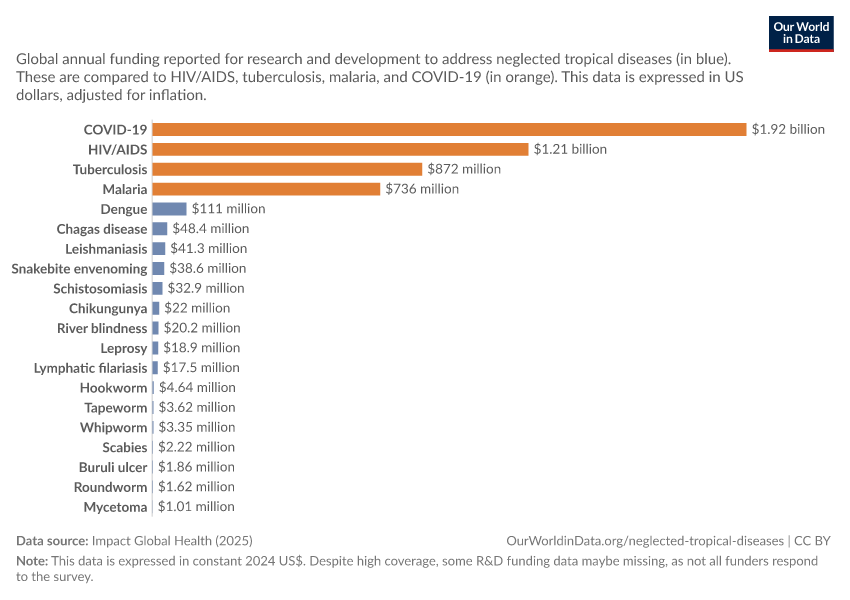Select the $3.62 million value

click(197, 407)
